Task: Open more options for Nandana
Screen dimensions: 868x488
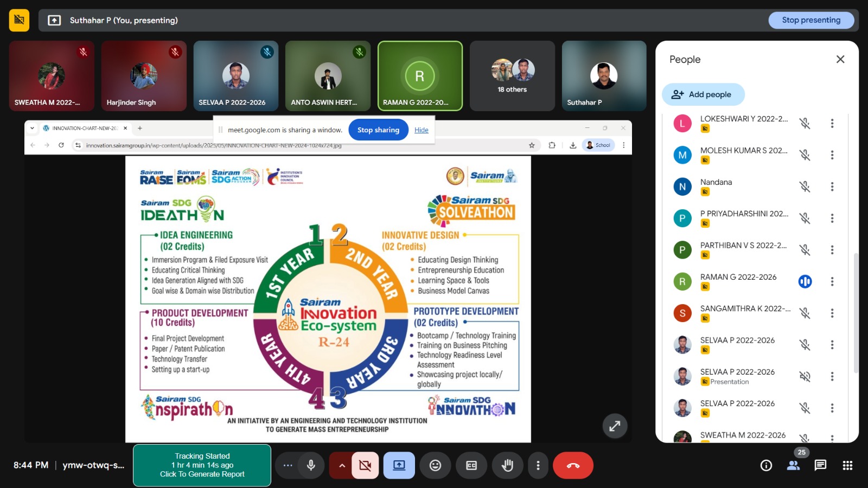Action: point(832,187)
